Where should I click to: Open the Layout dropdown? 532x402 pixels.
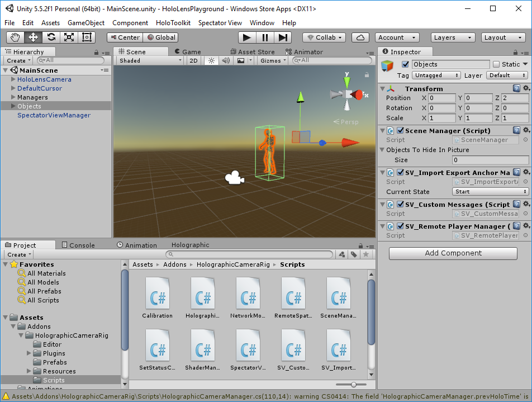pos(503,37)
